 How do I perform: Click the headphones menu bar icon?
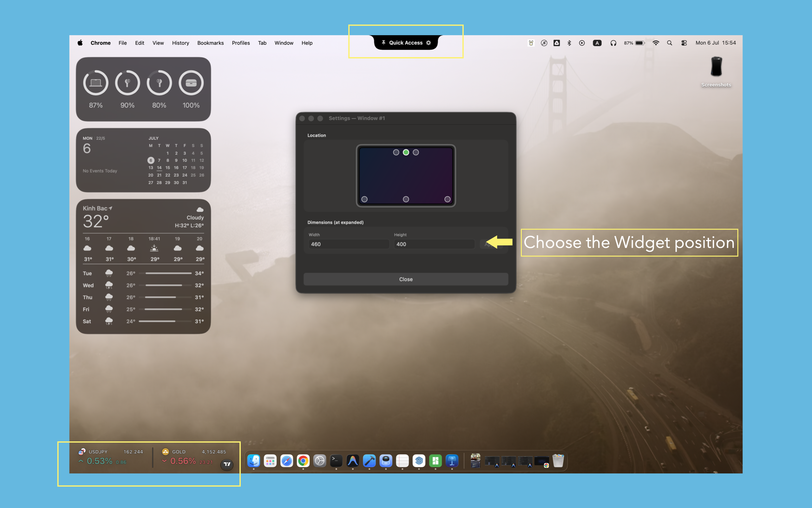[613, 43]
